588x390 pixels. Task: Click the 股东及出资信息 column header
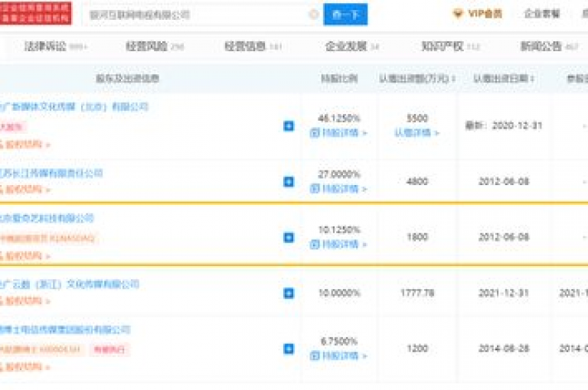pyautogui.click(x=127, y=78)
